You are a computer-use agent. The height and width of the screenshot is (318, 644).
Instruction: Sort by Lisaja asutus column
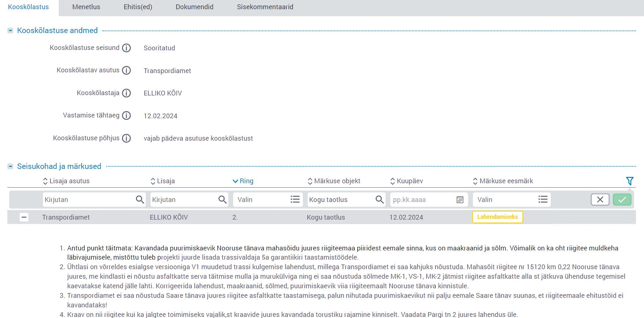coord(66,181)
